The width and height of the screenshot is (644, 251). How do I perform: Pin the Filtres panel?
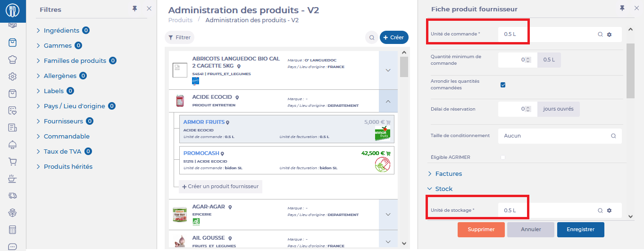(x=135, y=9)
